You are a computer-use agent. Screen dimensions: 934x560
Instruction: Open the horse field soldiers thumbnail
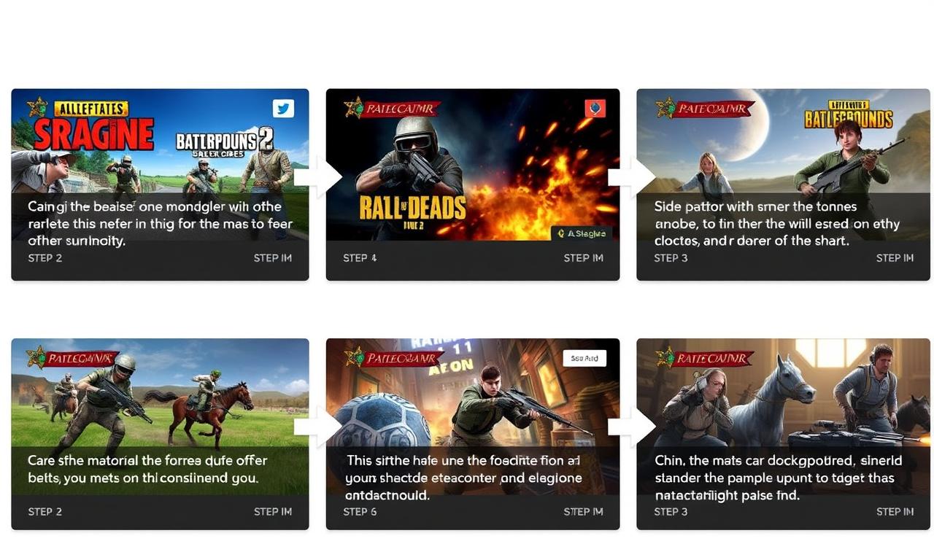(160, 416)
